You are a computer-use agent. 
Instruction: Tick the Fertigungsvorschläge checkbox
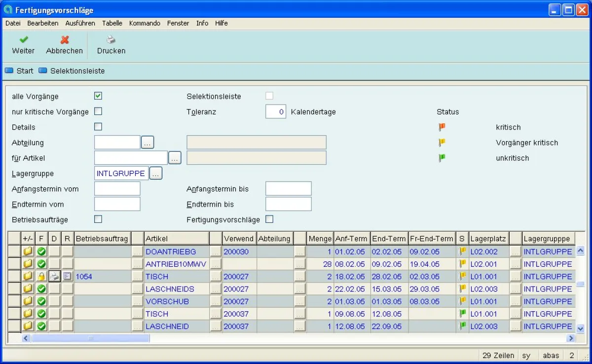tap(269, 219)
